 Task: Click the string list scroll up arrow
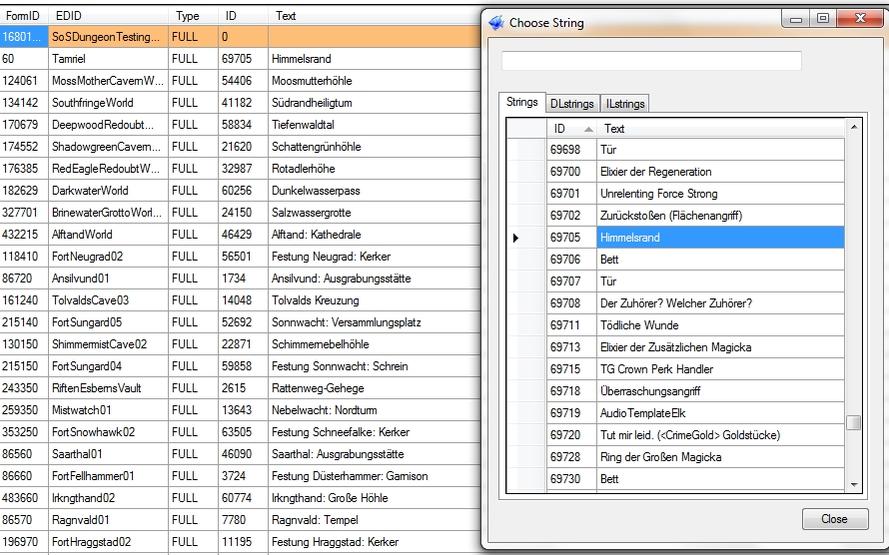(853, 128)
